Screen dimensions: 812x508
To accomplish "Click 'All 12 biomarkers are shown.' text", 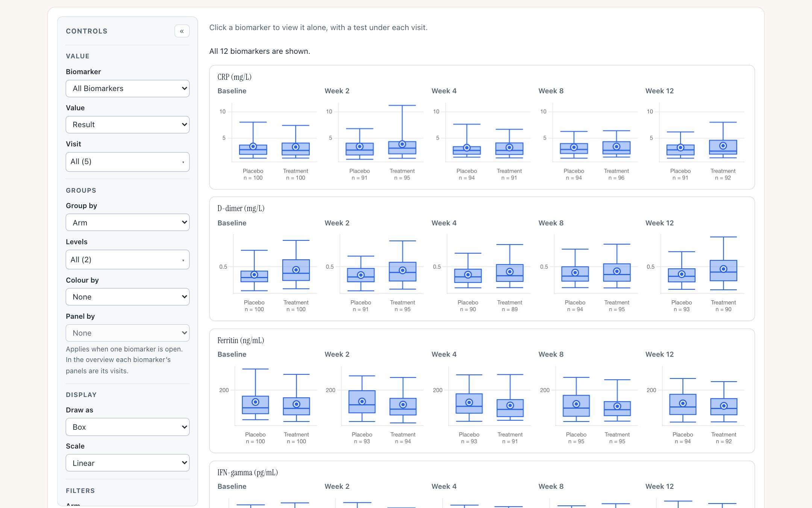I will tap(260, 51).
